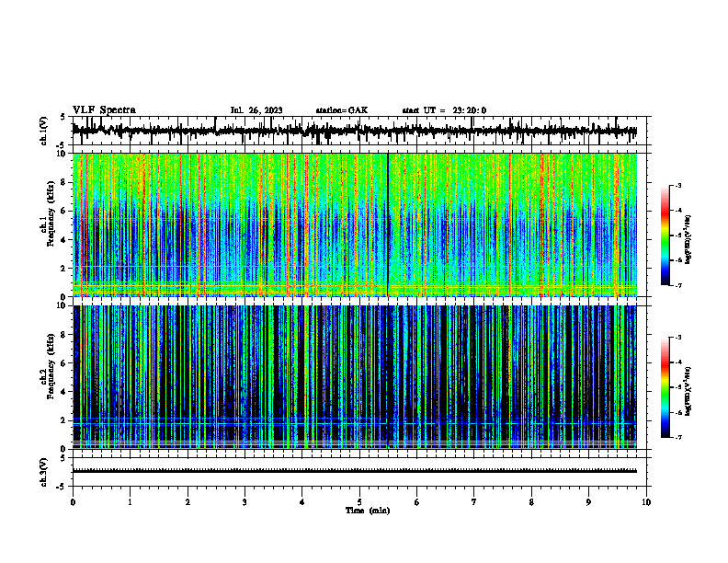Click the "start UT = 23:20:0" text
728x563 pixels.
[x=444, y=110]
